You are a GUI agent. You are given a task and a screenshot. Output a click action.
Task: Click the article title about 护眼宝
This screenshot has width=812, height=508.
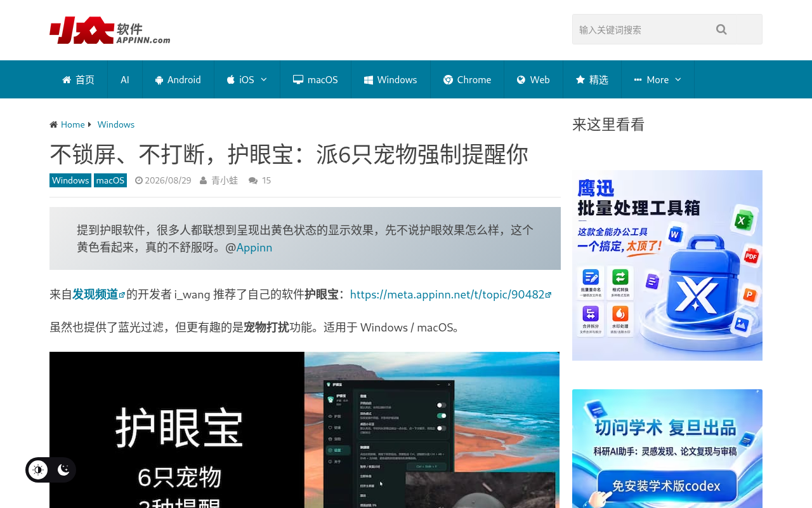pos(289,154)
